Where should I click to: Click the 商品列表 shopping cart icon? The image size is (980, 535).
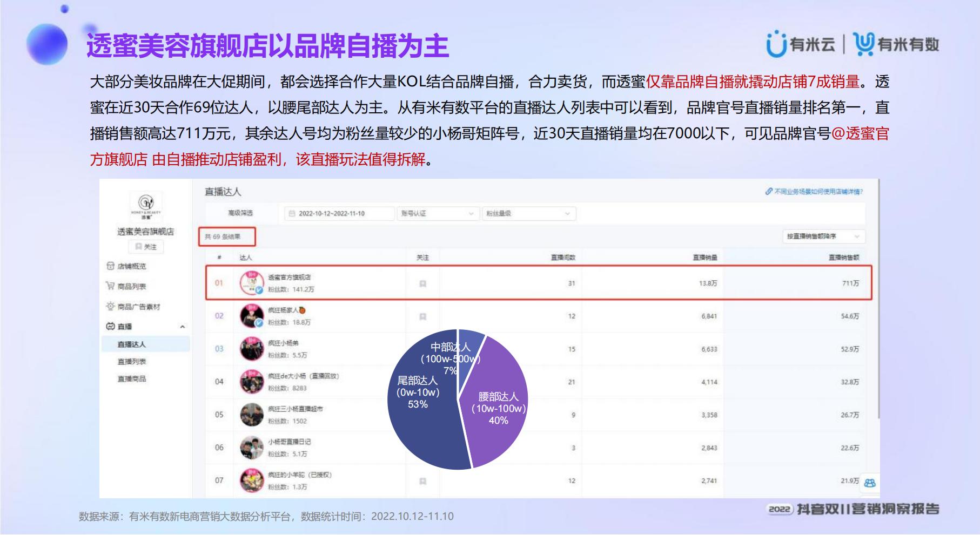[x=110, y=286]
